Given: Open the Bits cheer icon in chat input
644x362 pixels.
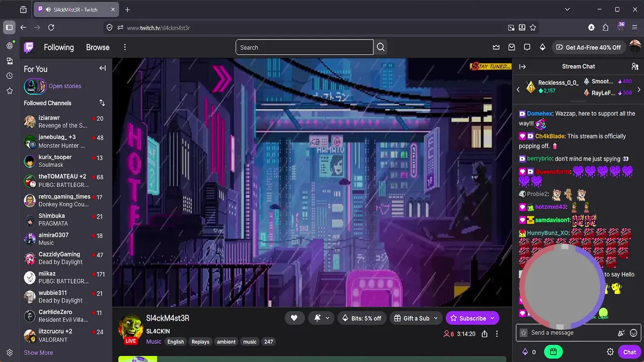Looking at the screenshot, I should pyautogui.click(x=621, y=332).
